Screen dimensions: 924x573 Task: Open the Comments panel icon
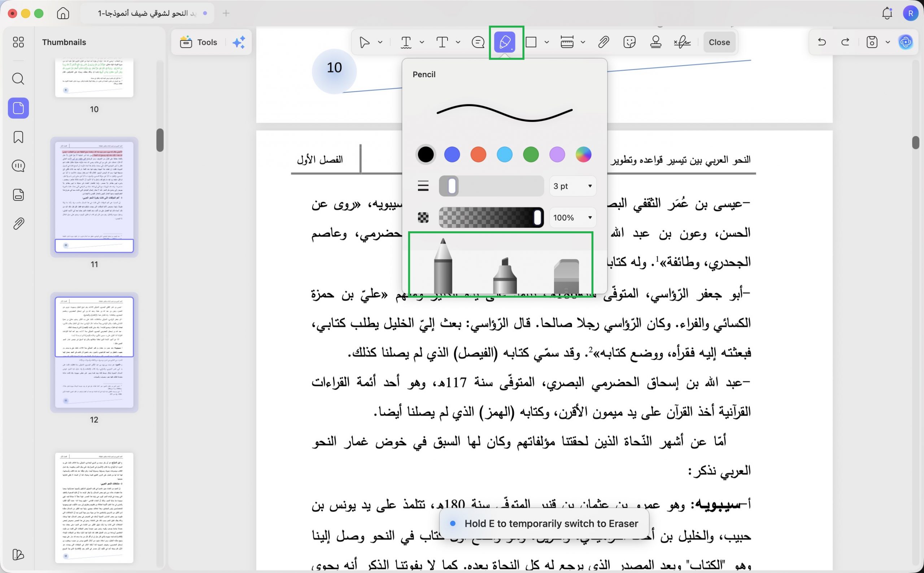pyautogui.click(x=18, y=166)
